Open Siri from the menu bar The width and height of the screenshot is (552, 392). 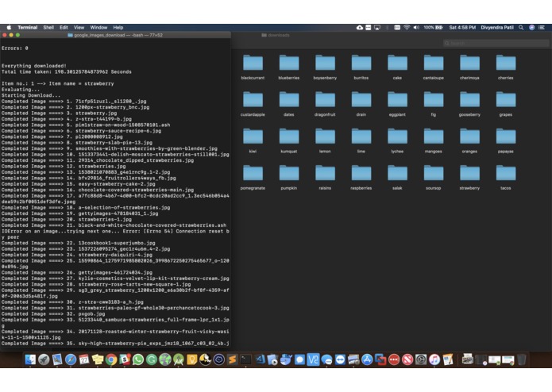point(532,28)
